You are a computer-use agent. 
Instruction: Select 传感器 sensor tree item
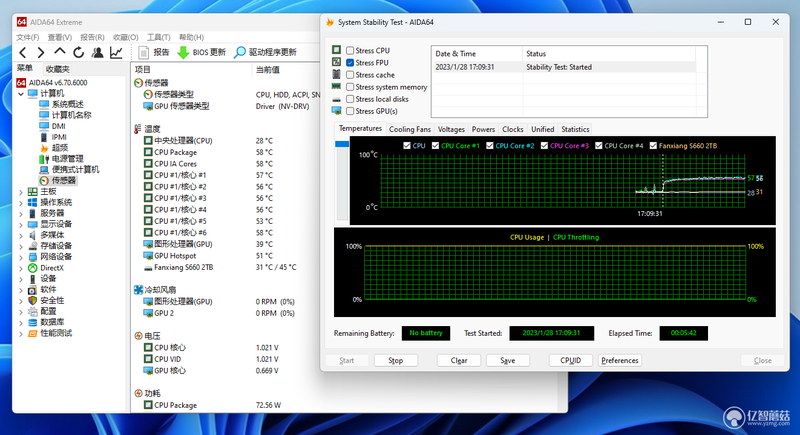(63, 181)
